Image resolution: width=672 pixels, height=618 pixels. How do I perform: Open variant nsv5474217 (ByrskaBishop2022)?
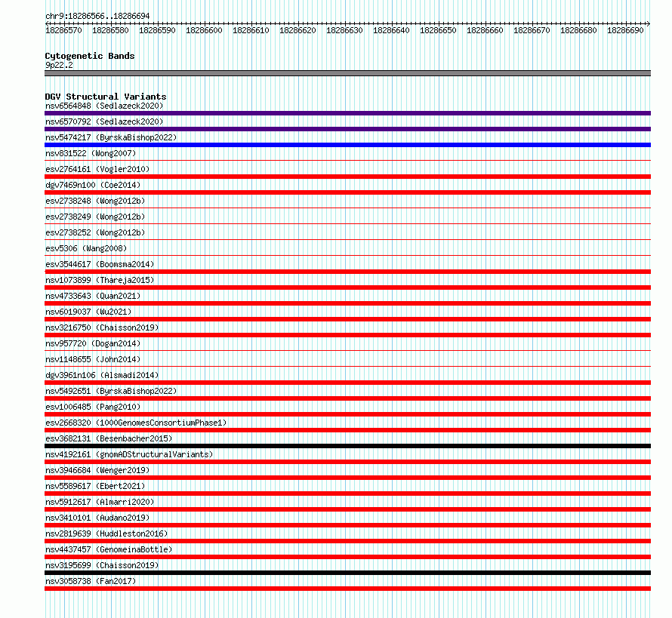(x=111, y=137)
